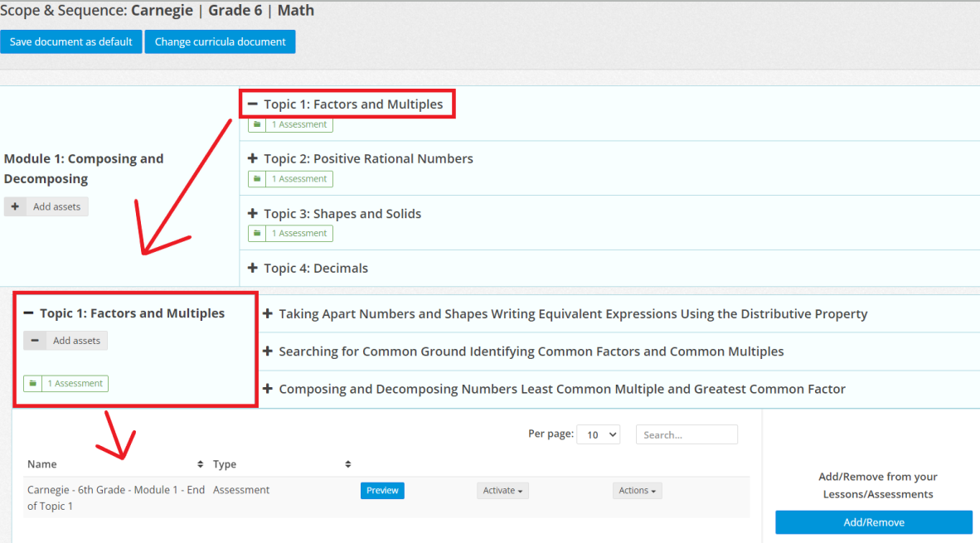Open the Activate dropdown for the assessment

click(x=502, y=491)
